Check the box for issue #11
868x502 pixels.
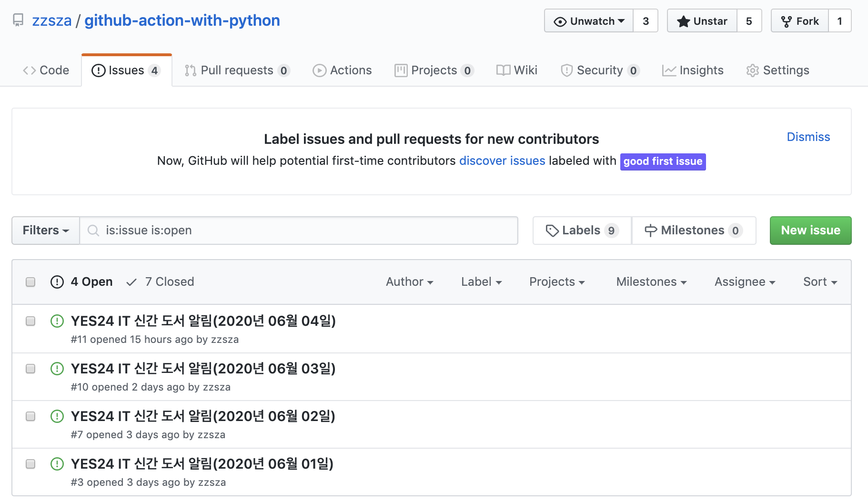[x=30, y=321]
